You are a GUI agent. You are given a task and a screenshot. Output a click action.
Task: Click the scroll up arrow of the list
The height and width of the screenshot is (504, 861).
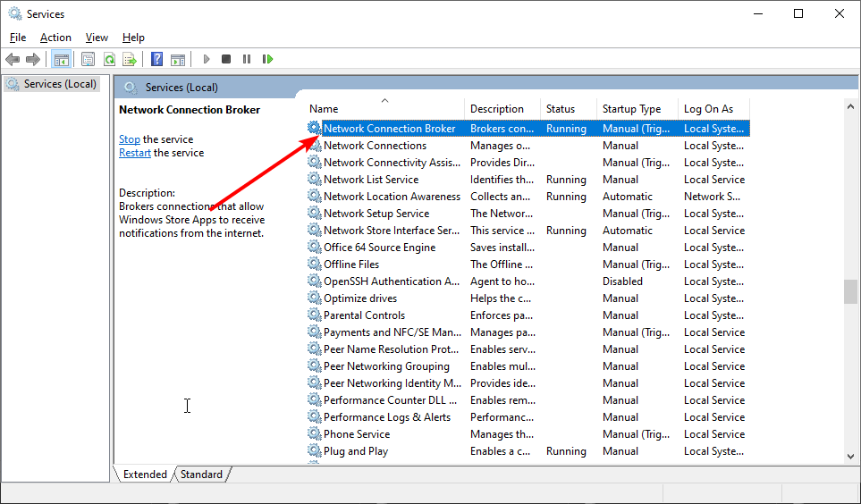tap(850, 106)
